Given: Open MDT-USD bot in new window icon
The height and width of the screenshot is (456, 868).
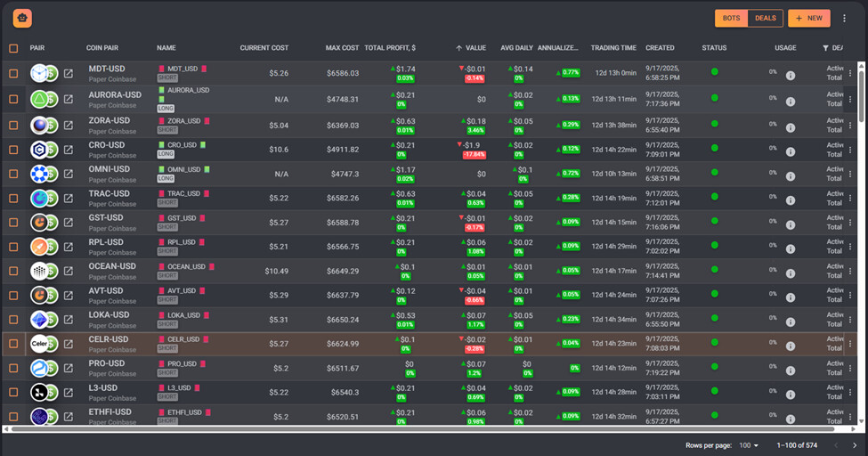Looking at the screenshot, I should [68, 74].
